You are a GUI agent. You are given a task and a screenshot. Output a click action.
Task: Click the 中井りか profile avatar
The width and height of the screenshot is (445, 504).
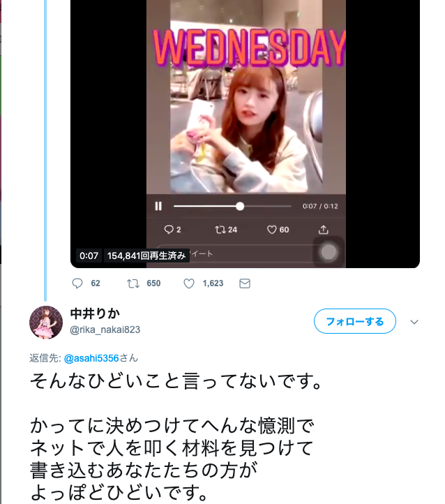[46, 323]
